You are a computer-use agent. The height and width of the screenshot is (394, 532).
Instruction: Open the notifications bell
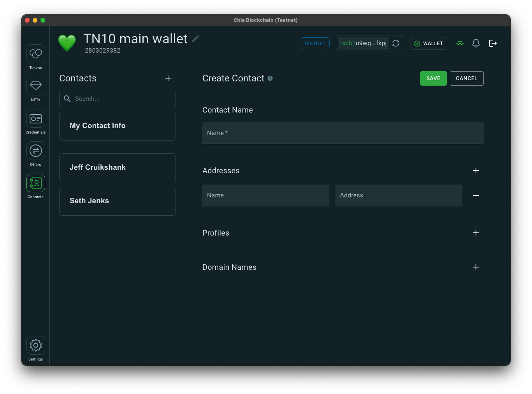(x=476, y=43)
